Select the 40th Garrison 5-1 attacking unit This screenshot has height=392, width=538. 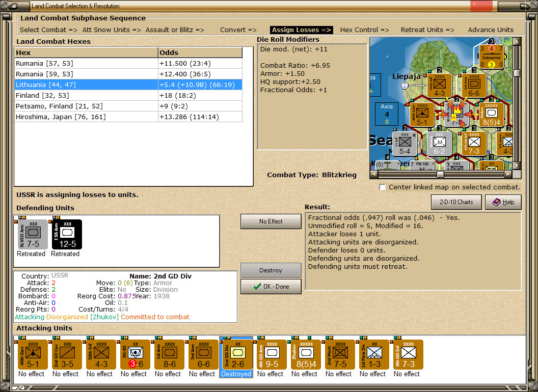click(x=33, y=354)
